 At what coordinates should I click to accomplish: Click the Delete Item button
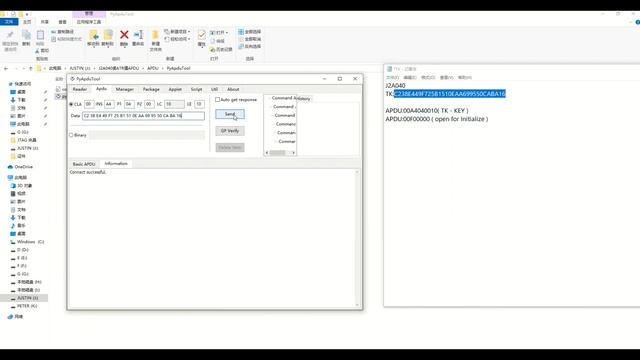point(230,148)
